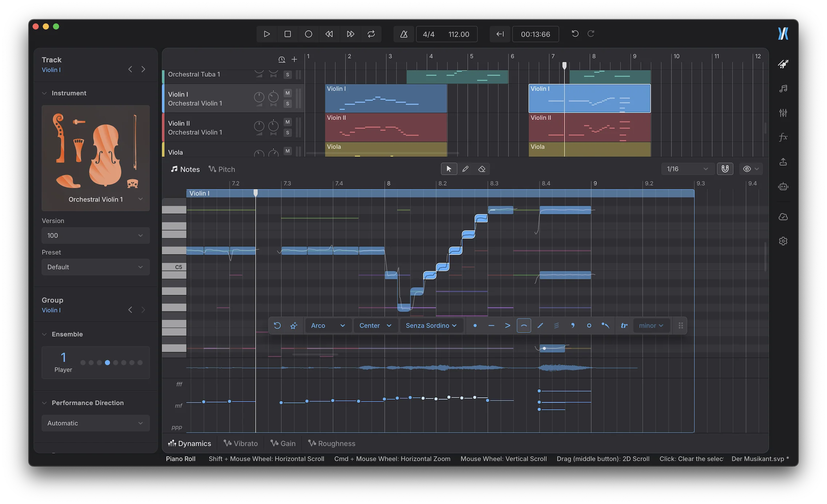Open the Center bow position dropdown
Screen dimensions: 827x504
coord(375,326)
